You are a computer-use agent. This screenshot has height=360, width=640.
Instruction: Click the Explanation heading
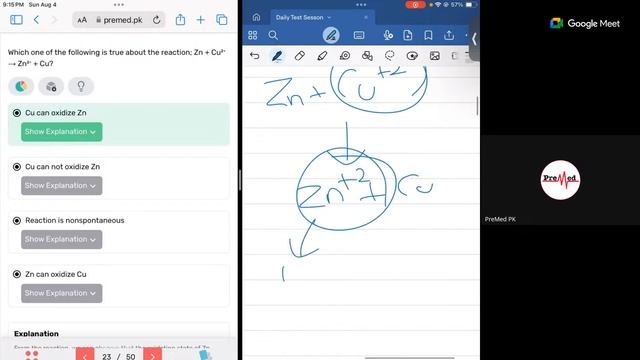click(36, 333)
